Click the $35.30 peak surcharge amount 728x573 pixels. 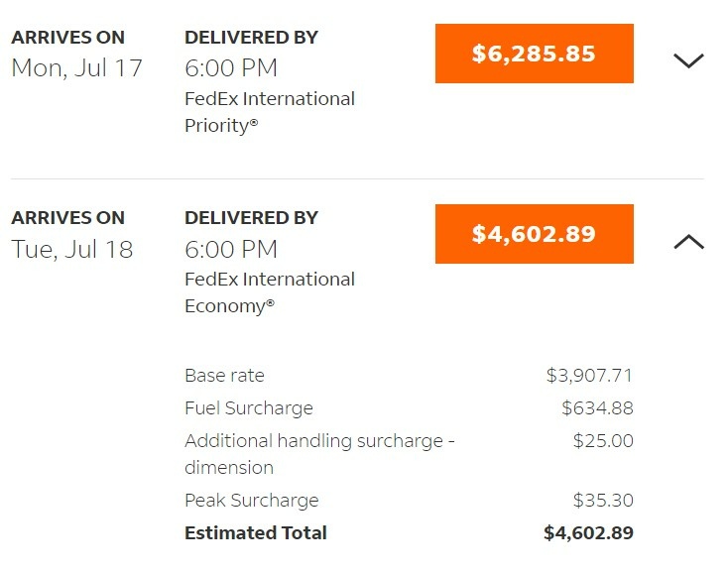click(603, 501)
